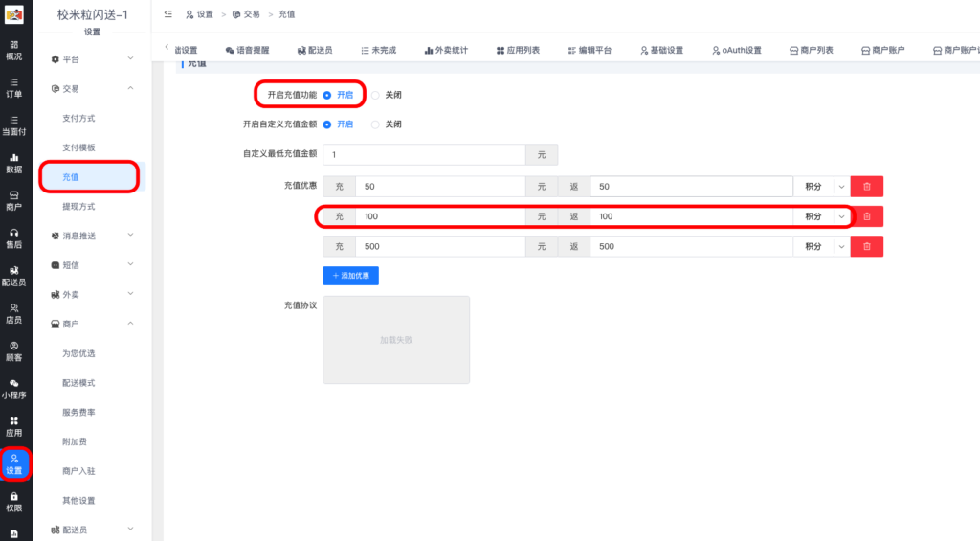Click the 添加优惠 button
This screenshot has height=541, width=980.
coord(350,275)
